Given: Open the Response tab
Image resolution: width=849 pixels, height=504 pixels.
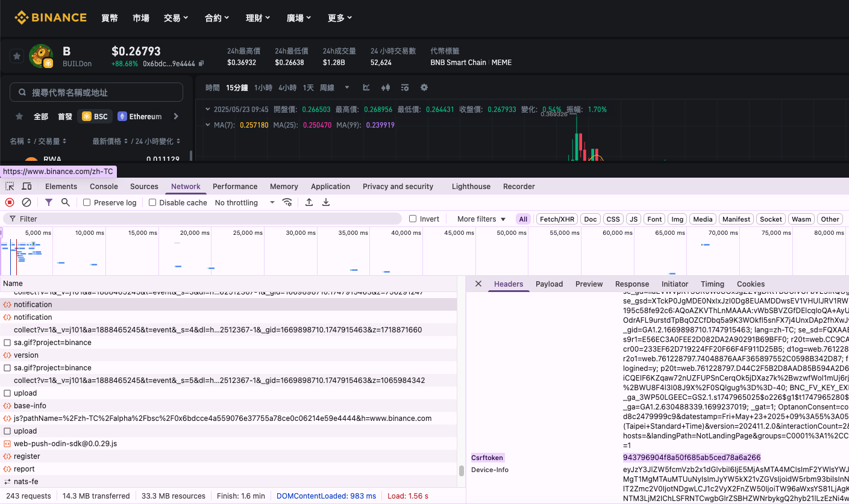Looking at the screenshot, I should pos(632,284).
